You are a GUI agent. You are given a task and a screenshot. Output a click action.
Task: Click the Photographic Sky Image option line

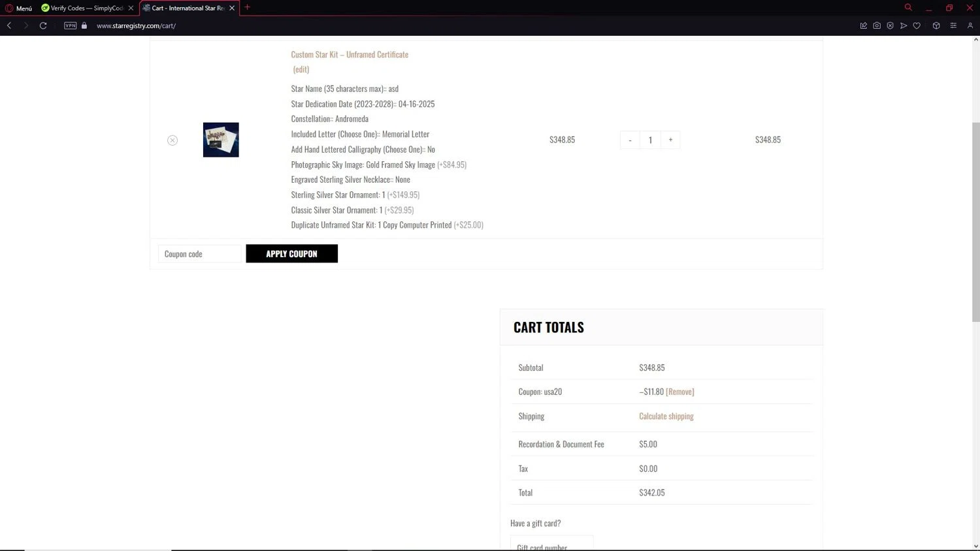point(379,165)
